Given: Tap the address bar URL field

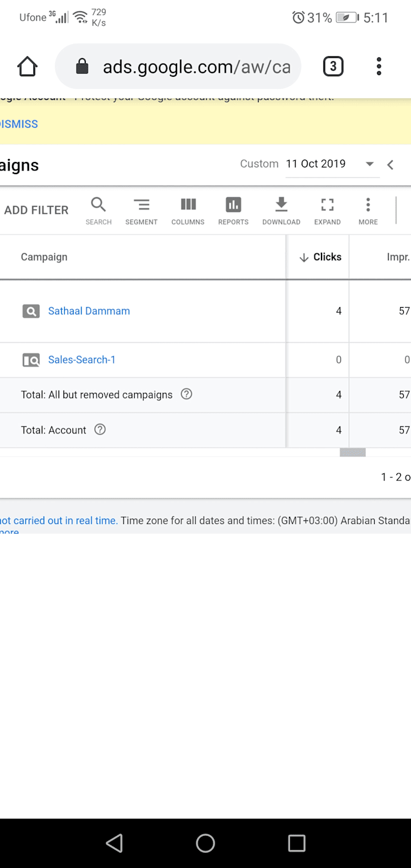Looking at the screenshot, I should 196,66.
